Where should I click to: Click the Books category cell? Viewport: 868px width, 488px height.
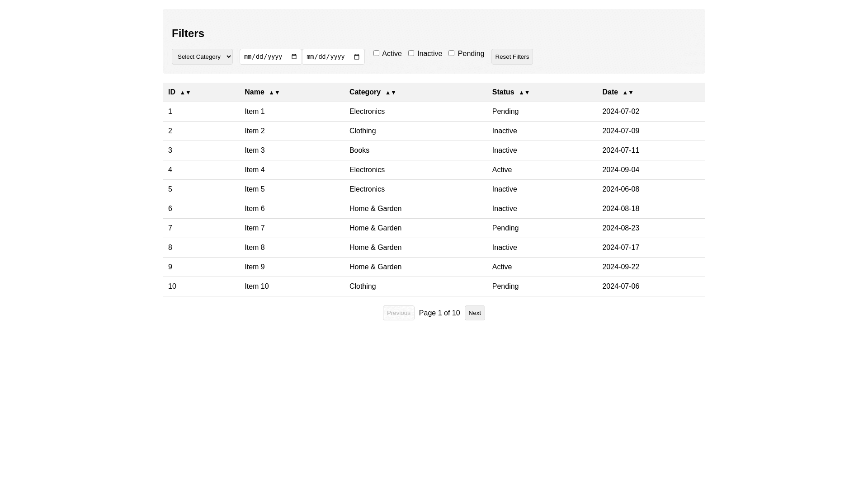359,150
